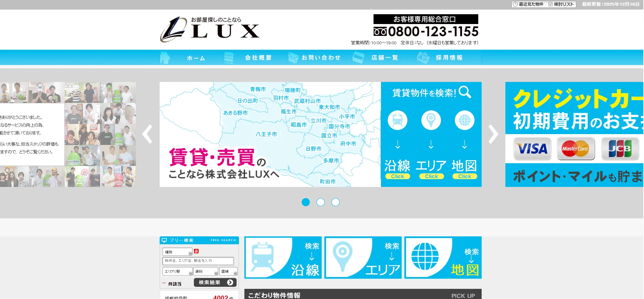Image resolution: width=644 pixels, height=299 pixels.
Task: Click JCB card logo in banner
Action: click(x=620, y=148)
